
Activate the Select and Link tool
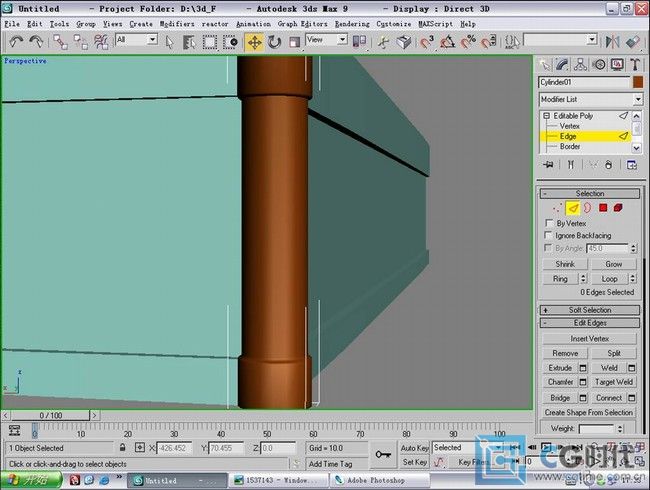click(61, 42)
